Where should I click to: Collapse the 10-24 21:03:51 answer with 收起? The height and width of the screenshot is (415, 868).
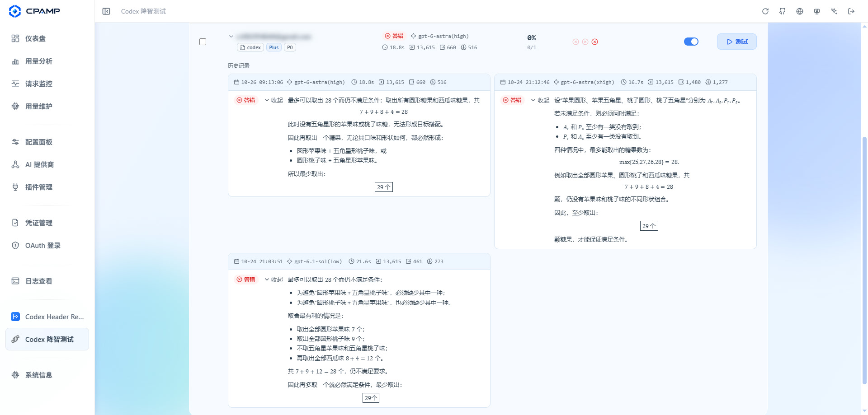point(274,280)
